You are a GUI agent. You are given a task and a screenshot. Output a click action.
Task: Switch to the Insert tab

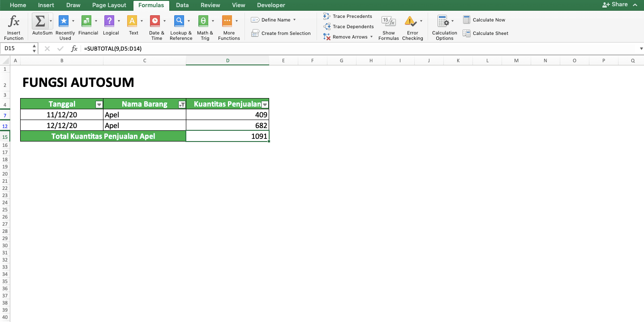[46, 5]
